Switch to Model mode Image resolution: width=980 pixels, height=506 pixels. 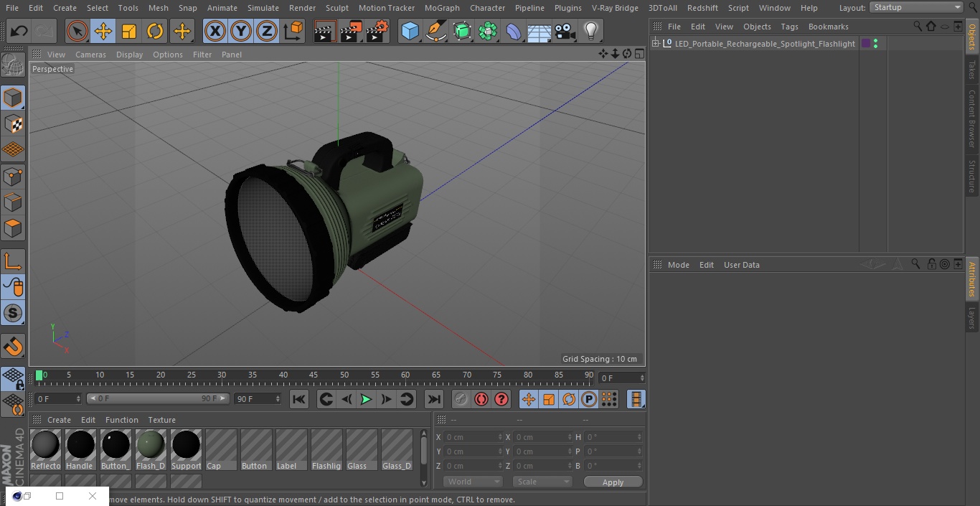13,98
